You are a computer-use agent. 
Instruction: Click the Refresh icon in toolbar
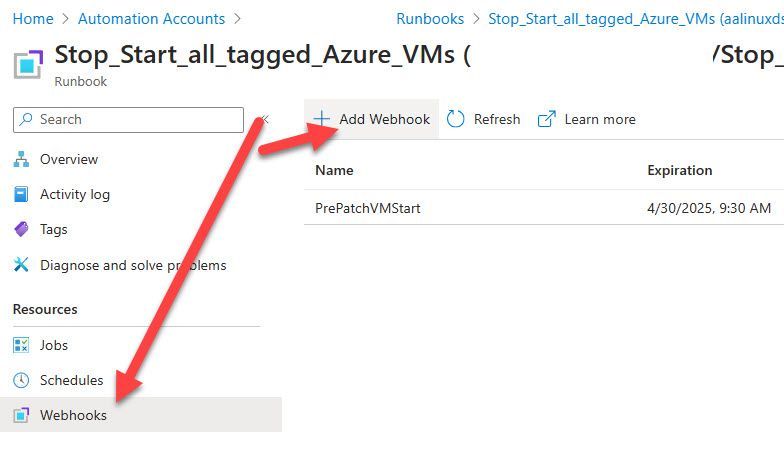(456, 119)
